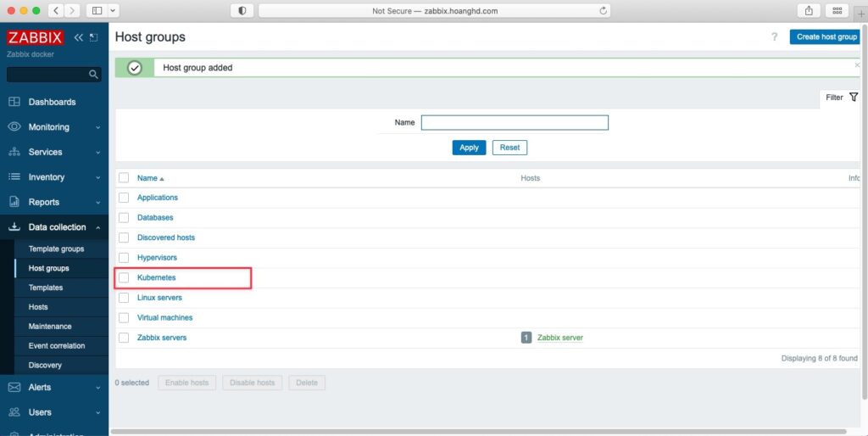This screenshot has width=868, height=436.
Task: Expand the Users menu chevron
Action: (x=98, y=413)
